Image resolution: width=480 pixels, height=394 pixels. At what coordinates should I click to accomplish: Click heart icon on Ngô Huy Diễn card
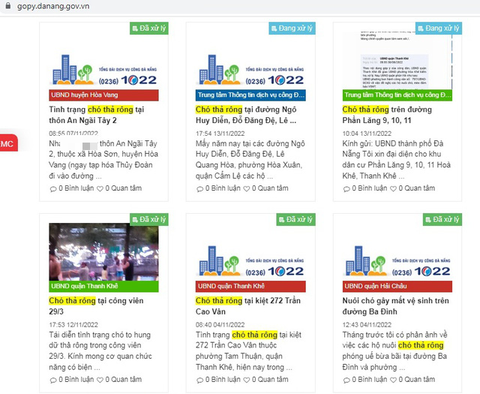(246, 189)
